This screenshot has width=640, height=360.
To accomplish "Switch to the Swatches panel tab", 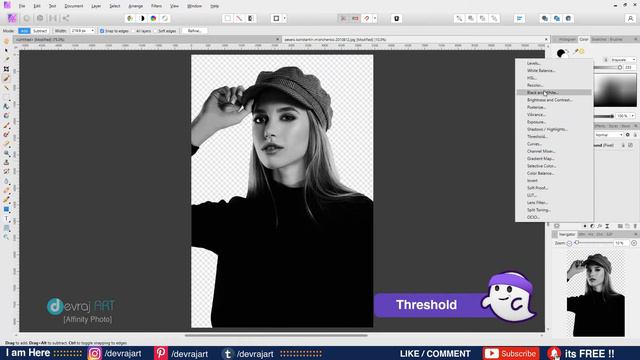I will coord(599,40).
